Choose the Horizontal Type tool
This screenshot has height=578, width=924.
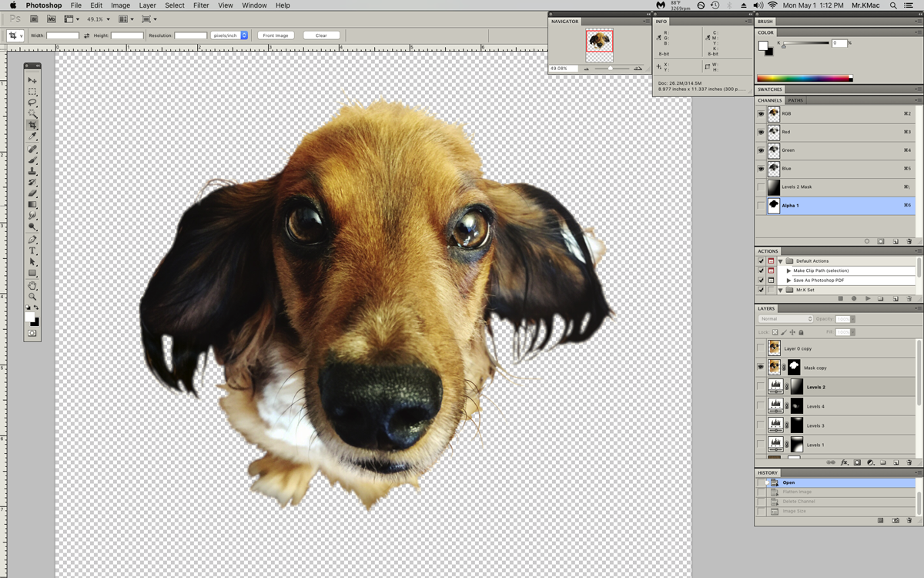point(32,250)
